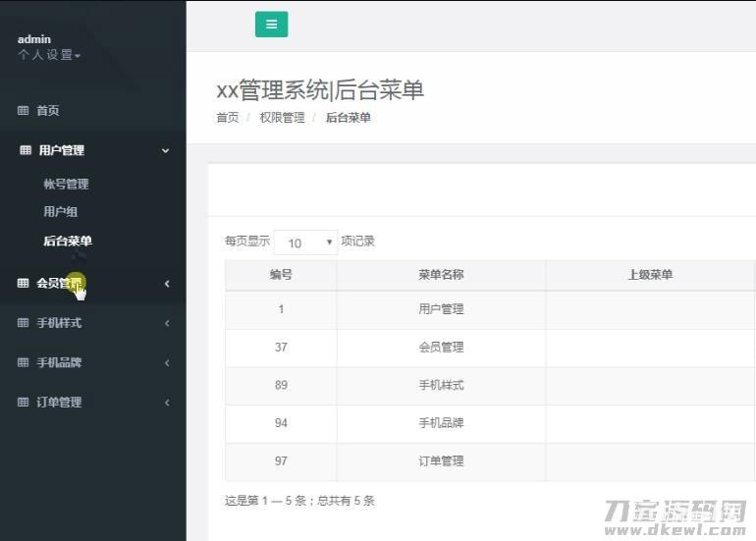Click the 权限管理 breadcrumb link
The image size is (756, 541).
tap(282, 118)
